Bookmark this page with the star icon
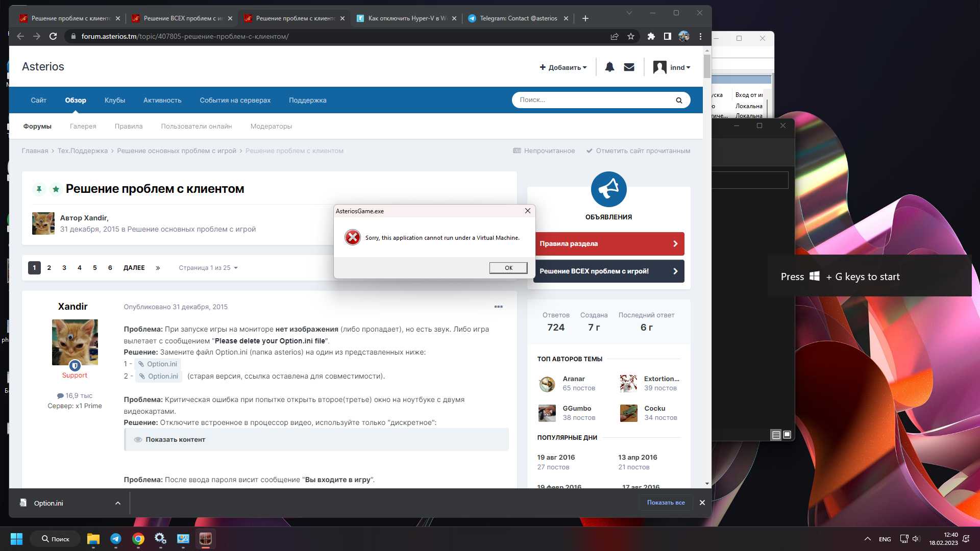The width and height of the screenshot is (980, 551). tap(631, 36)
